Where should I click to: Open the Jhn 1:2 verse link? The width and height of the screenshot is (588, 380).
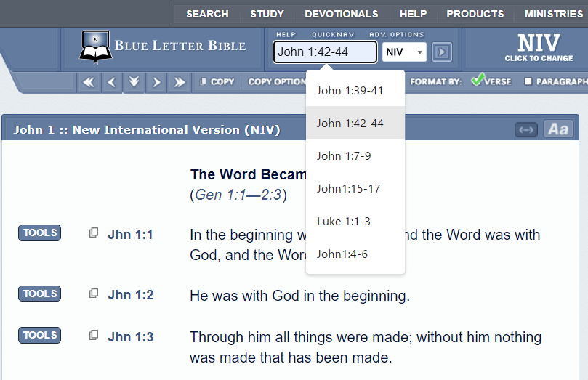click(x=131, y=295)
